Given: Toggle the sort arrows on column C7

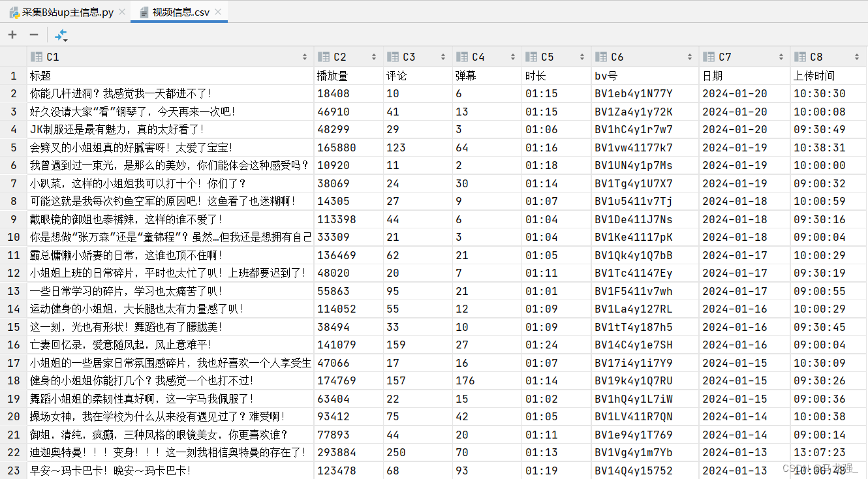Looking at the screenshot, I should [781, 57].
